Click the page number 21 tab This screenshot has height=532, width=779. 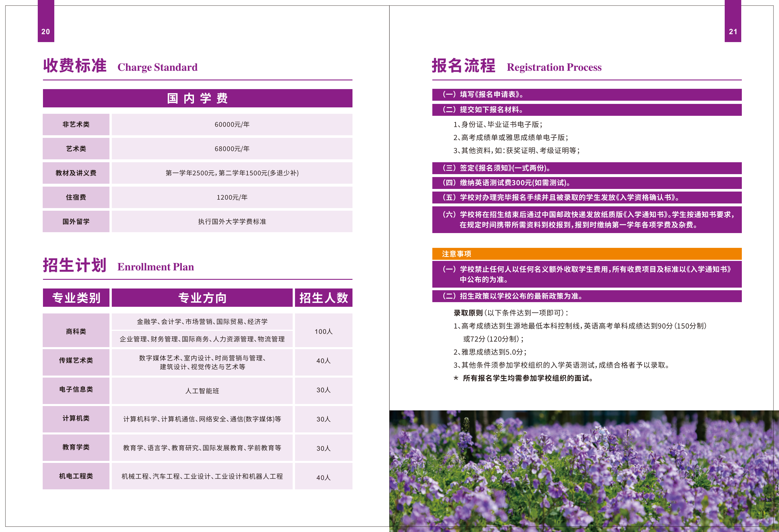coord(733,21)
